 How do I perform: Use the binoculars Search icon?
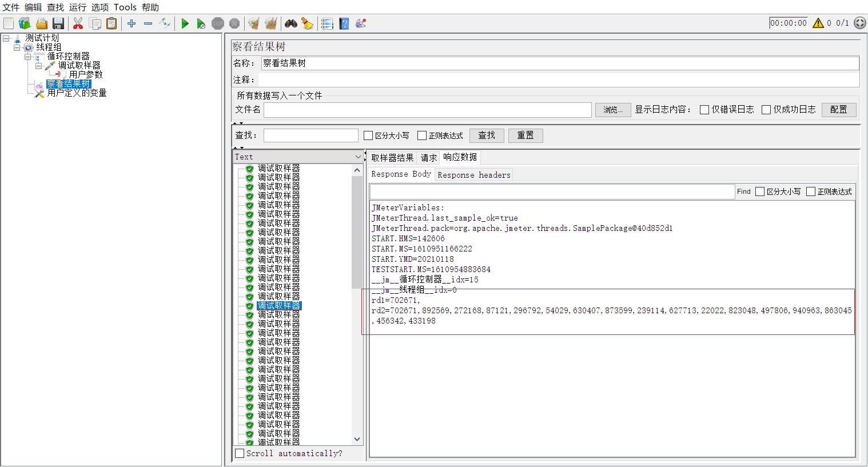coord(290,23)
